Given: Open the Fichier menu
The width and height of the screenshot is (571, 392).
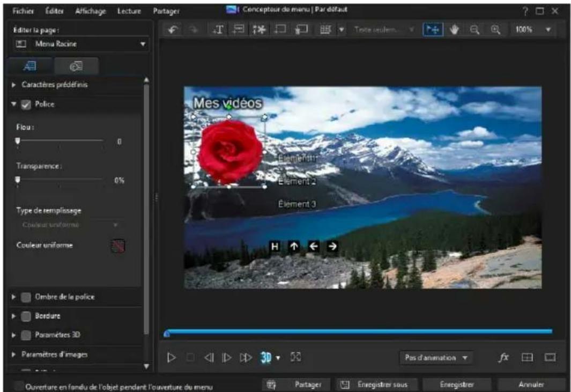Looking at the screenshot, I should (23, 10).
